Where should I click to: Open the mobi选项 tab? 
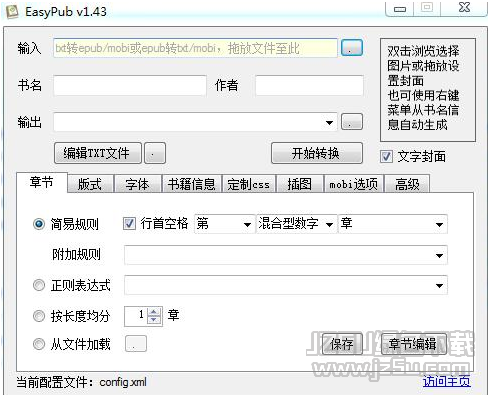pos(354,184)
